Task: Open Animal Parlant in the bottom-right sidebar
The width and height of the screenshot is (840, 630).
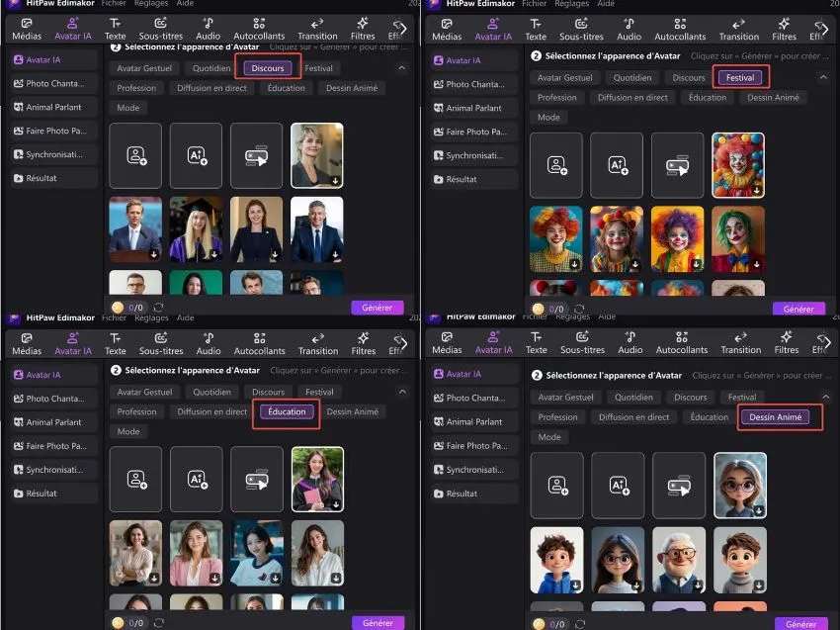Action: (x=472, y=422)
